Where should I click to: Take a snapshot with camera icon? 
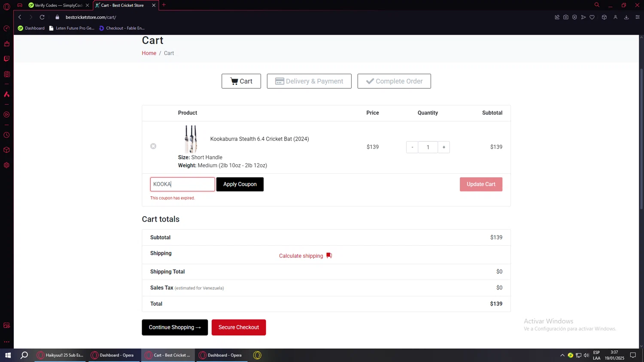coord(566,17)
